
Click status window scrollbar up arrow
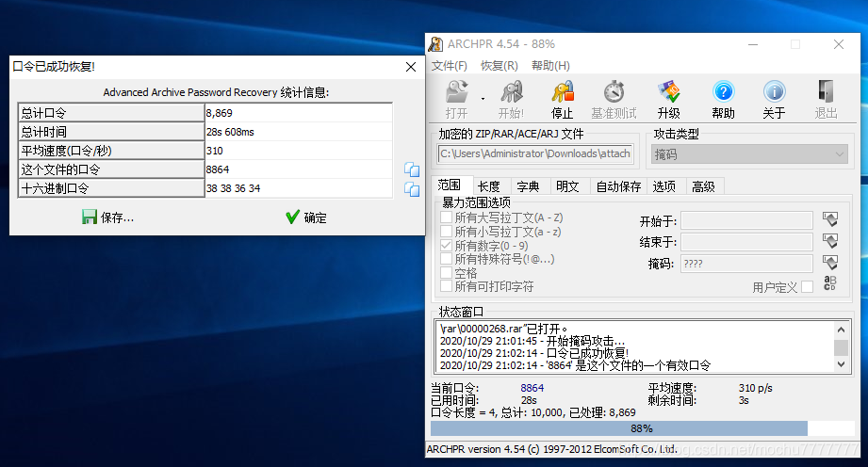tap(841, 330)
